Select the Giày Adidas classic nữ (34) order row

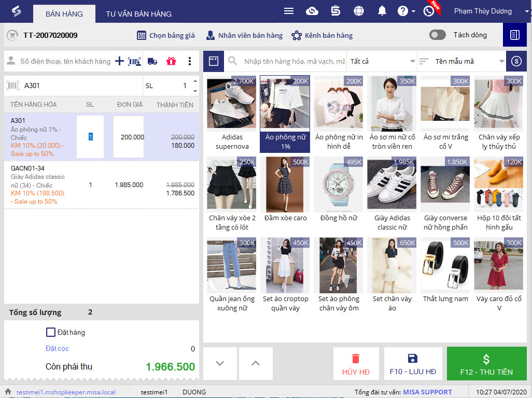(102, 185)
